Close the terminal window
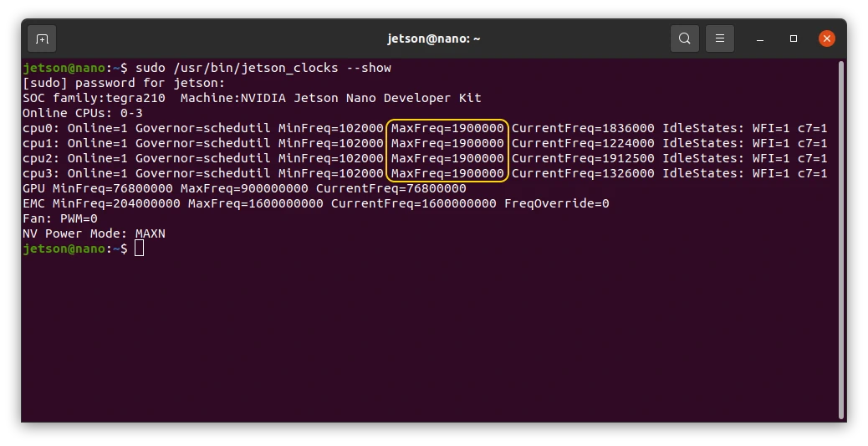This screenshot has width=868, height=446. [x=826, y=38]
